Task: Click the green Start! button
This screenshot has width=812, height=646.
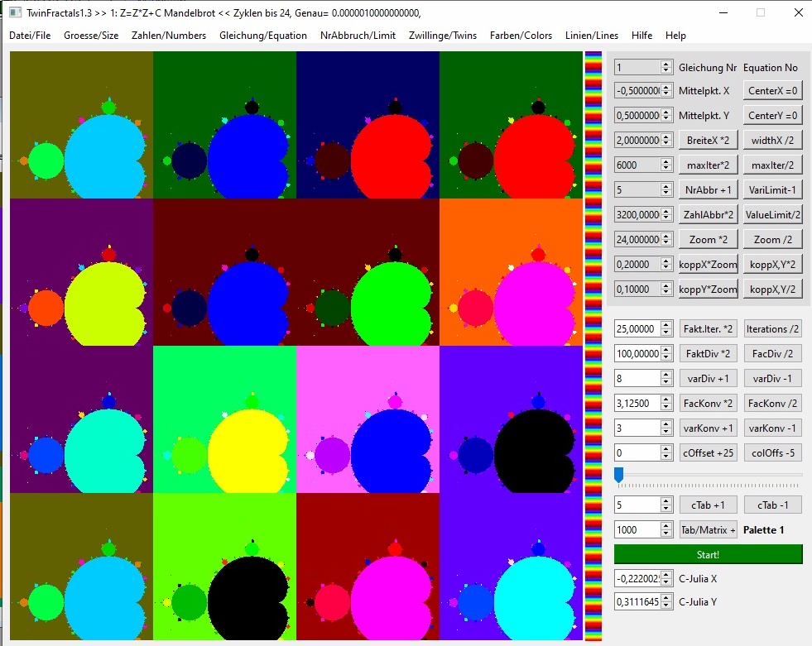Action: 708,554
